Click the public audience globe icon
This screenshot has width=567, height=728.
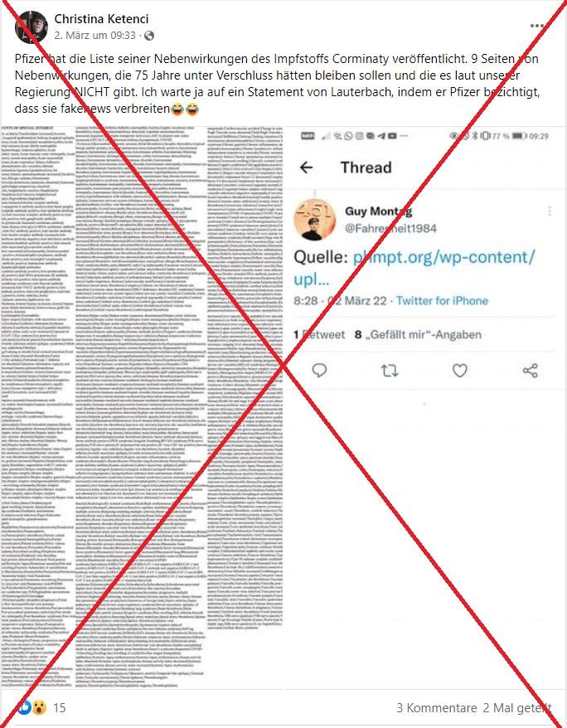point(149,36)
